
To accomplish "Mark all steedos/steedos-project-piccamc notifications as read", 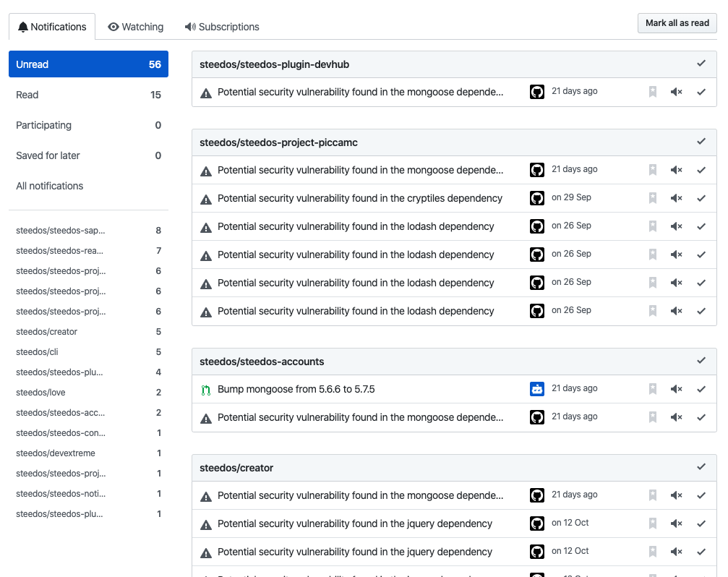I will click(x=701, y=142).
